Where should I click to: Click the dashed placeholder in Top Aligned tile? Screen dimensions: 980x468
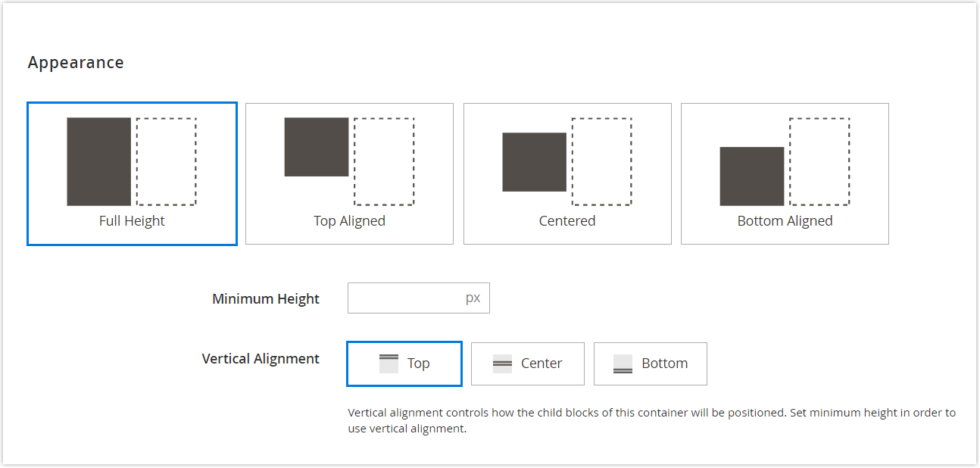[383, 161]
